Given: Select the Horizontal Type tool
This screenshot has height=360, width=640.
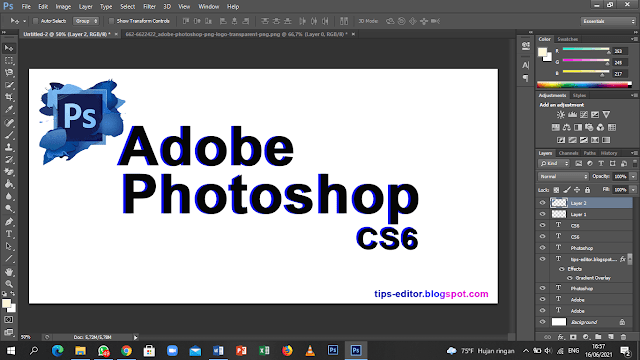Looking at the screenshot, I should tap(9, 234).
